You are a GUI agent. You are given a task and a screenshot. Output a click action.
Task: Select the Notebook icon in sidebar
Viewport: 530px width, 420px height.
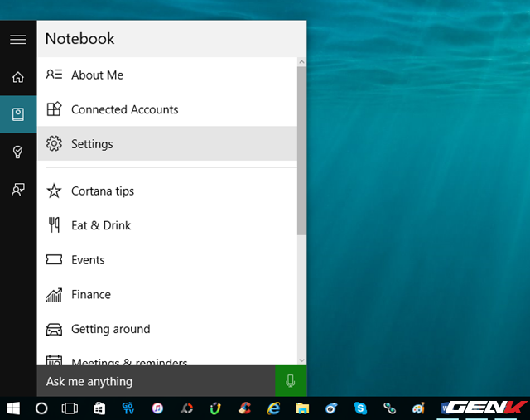[x=18, y=114]
